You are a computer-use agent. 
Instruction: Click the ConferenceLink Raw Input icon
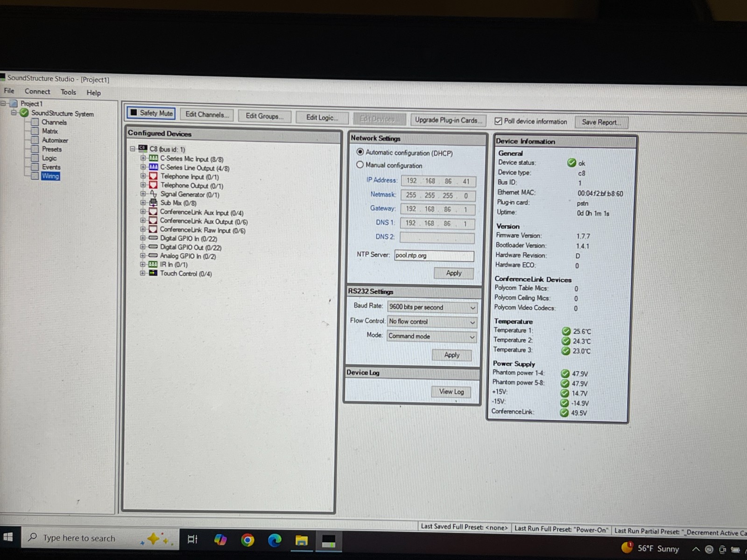[153, 229]
